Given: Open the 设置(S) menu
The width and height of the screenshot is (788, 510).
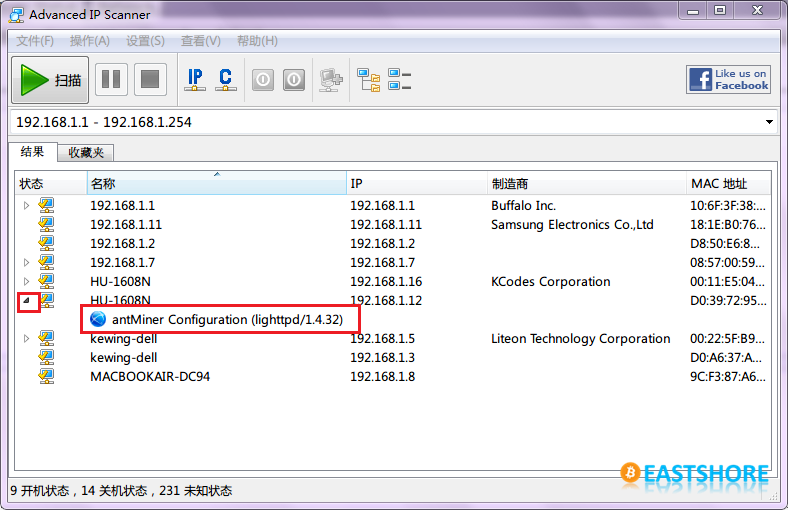Looking at the screenshot, I should 145,41.
